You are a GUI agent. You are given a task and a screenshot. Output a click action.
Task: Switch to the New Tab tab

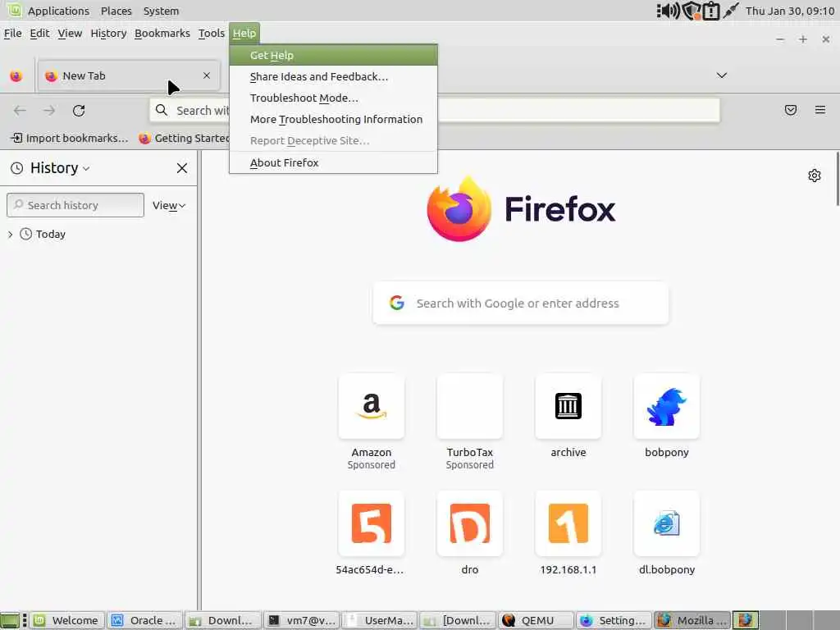(129, 75)
